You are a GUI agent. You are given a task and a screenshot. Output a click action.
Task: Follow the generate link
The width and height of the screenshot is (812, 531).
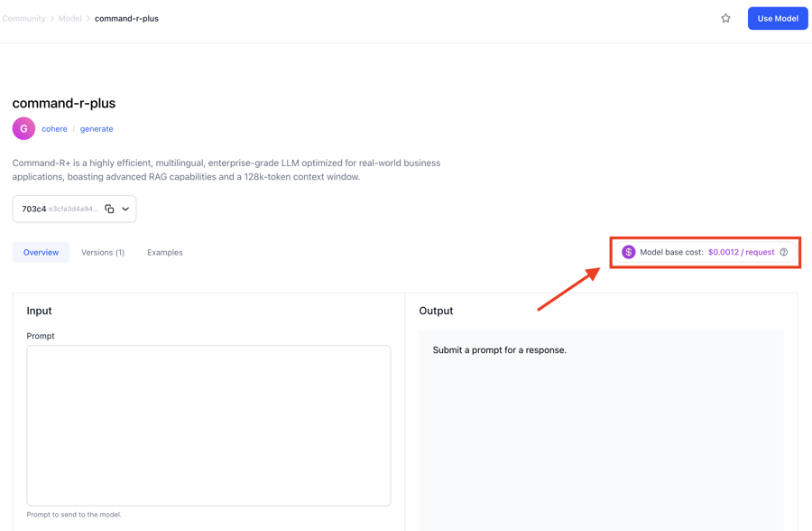click(x=97, y=129)
